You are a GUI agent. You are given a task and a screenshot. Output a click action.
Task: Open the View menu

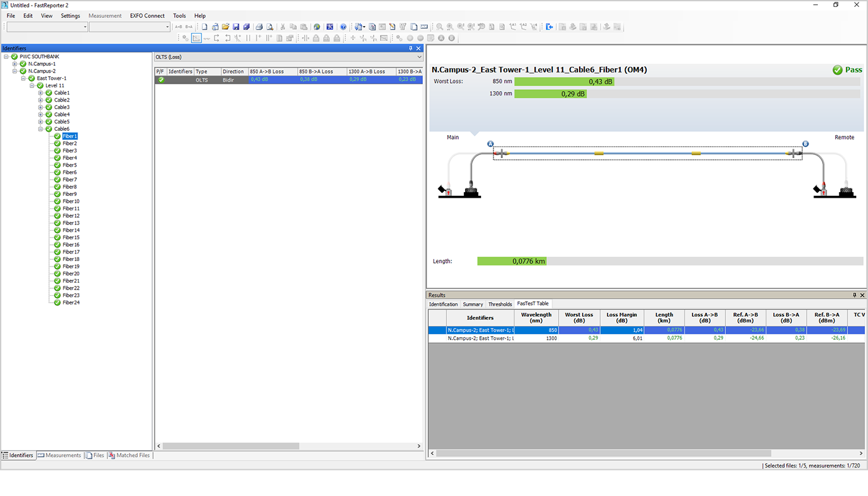click(x=46, y=15)
